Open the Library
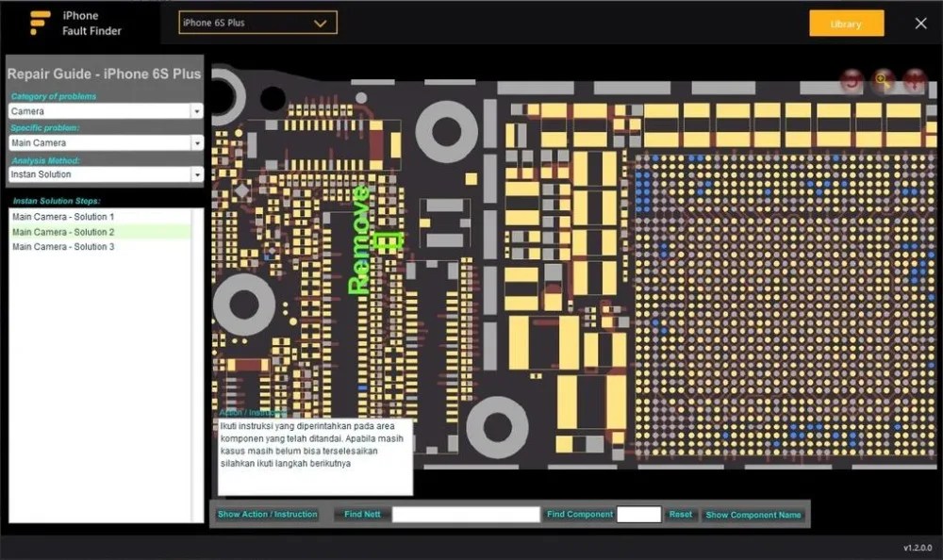Image resolution: width=943 pixels, height=560 pixels. (846, 24)
